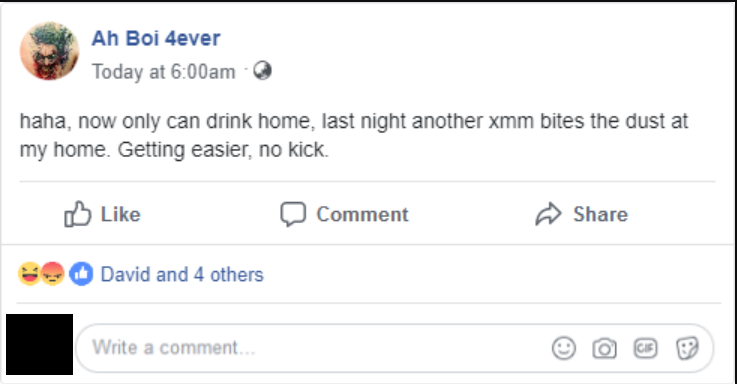Open the Joker profile picture thumbnail
This screenshot has height=384, width=738.
(49, 51)
